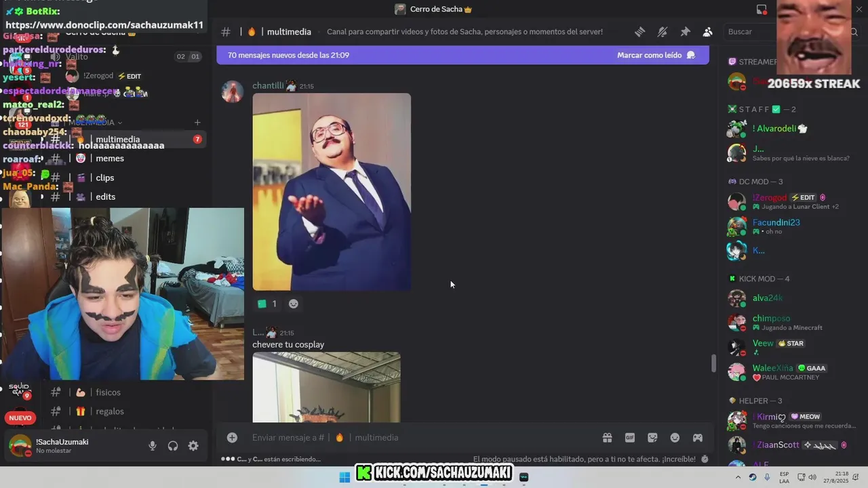Open the sticker picker
The image size is (868, 488).
[652, 438]
